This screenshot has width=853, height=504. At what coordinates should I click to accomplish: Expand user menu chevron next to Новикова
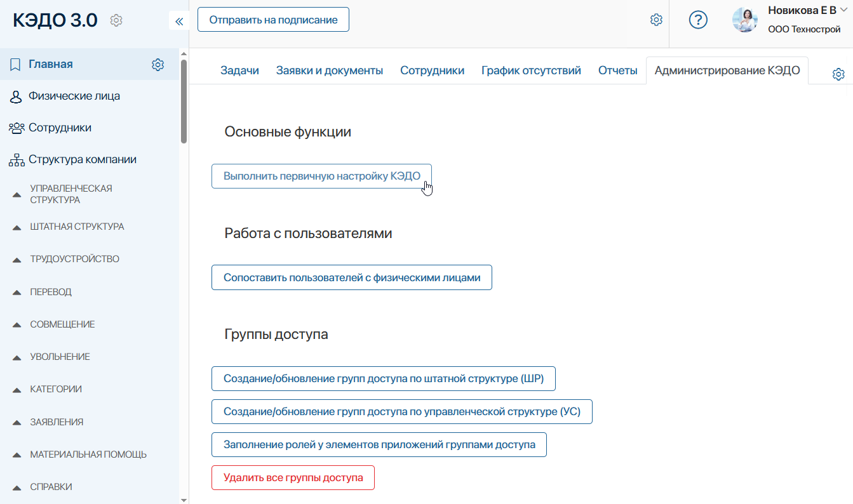click(x=843, y=10)
